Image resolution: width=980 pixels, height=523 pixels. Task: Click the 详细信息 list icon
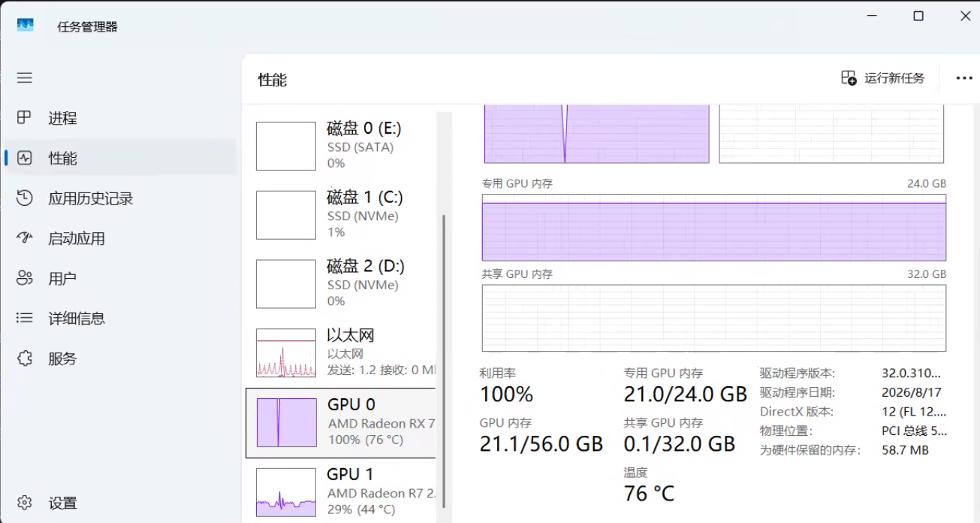pyautogui.click(x=25, y=319)
